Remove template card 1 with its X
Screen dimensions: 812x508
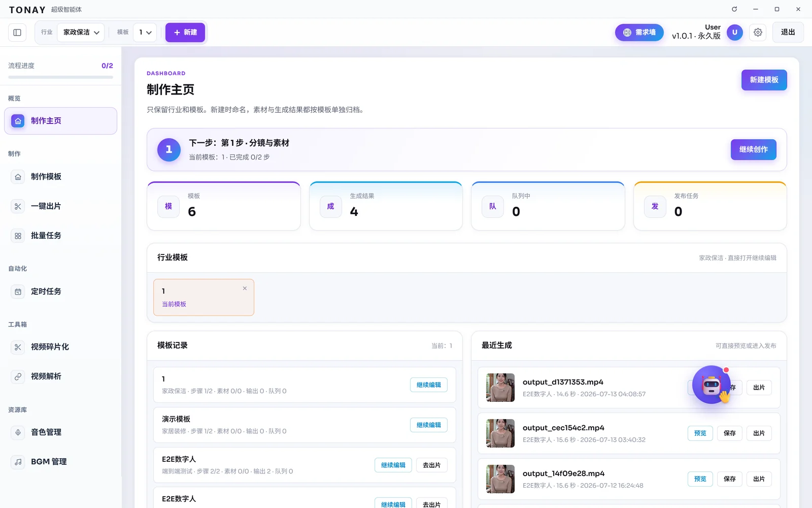pyautogui.click(x=245, y=289)
